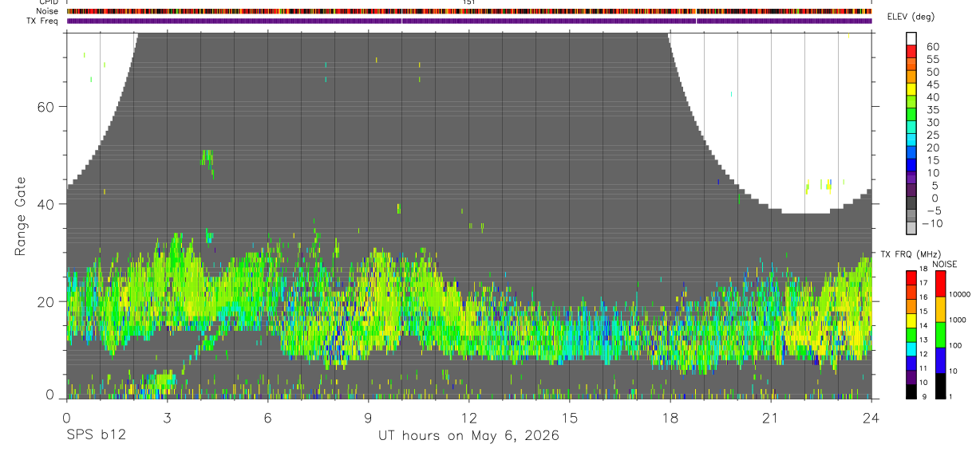The width and height of the screenshot is (980, 452).
Task: Click the purple TX FRQ swatch between 10 and 11
Action: [x=911, y=376]
